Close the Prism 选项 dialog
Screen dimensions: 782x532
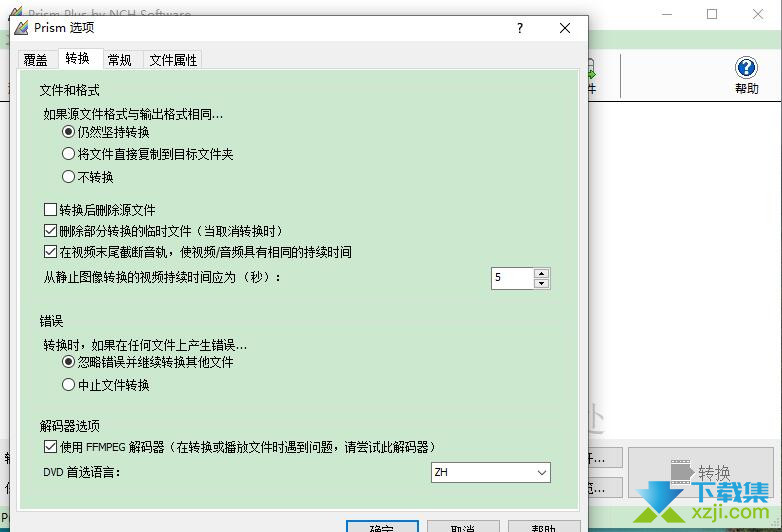tap(565, 28)
